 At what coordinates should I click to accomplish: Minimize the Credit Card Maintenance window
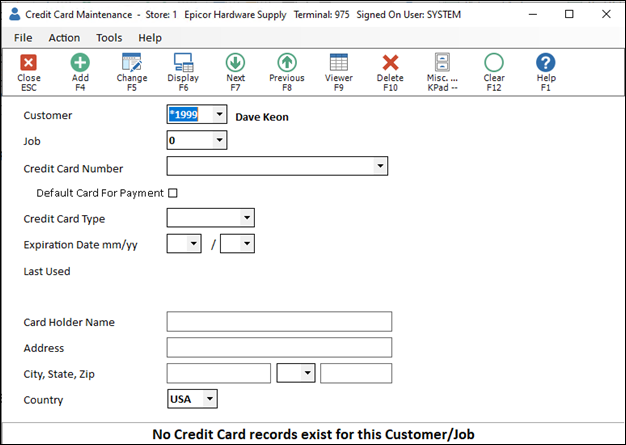pos(533,14)
